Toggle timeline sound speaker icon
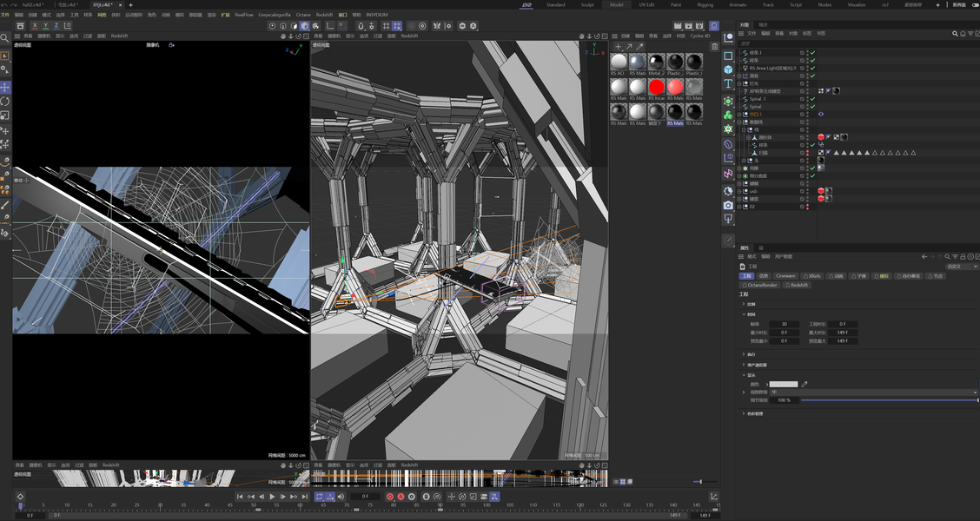The width and height of the screenshot is (980, 521). pos(341,497)
